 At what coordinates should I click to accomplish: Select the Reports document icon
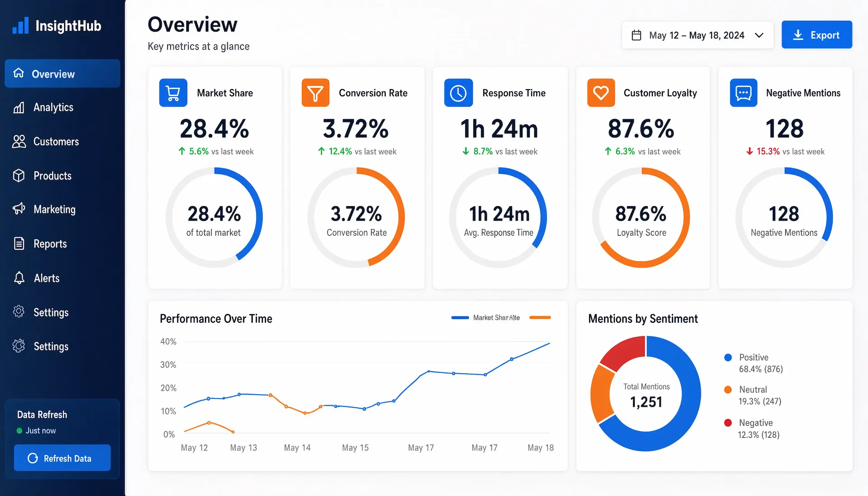(x=19, y=243)
